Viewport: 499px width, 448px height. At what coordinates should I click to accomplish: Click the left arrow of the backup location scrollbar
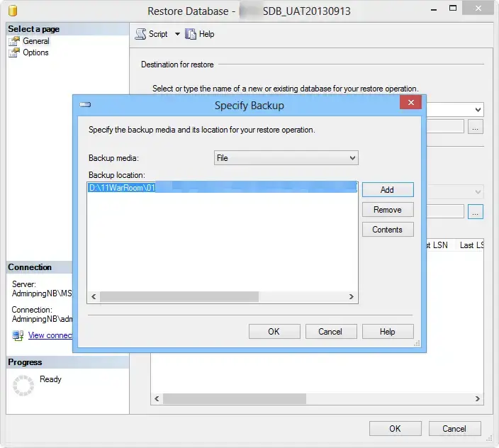(x=94, y=296)
